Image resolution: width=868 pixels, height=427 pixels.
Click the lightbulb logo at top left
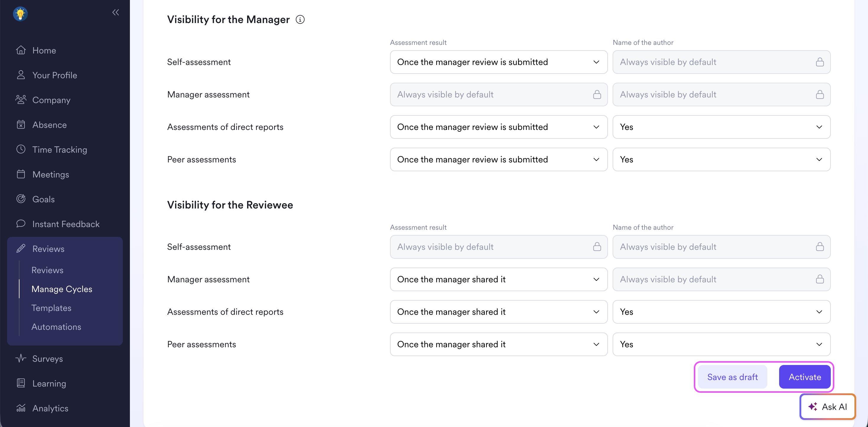click(20, 14)
